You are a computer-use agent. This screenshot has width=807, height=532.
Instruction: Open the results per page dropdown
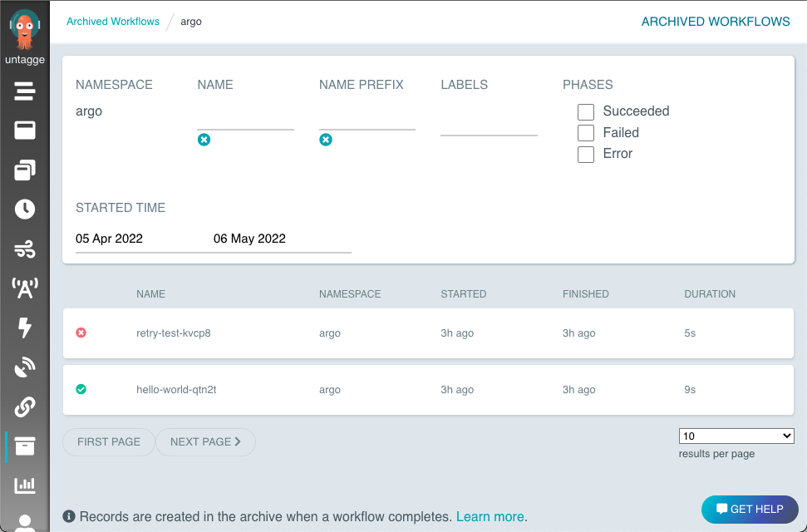736,436
